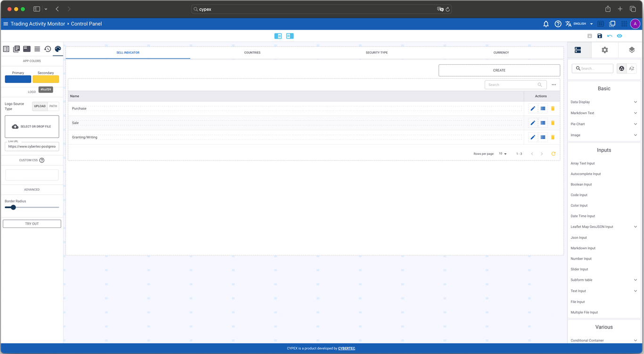The height and width of the screenshot is (354, 644).
Task: Open the history panel clock icon
Action: pos(48,49)
